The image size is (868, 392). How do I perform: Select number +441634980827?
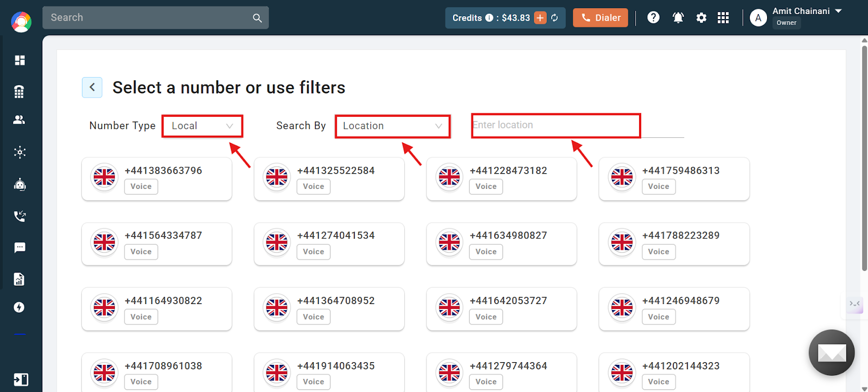point(502,244)
